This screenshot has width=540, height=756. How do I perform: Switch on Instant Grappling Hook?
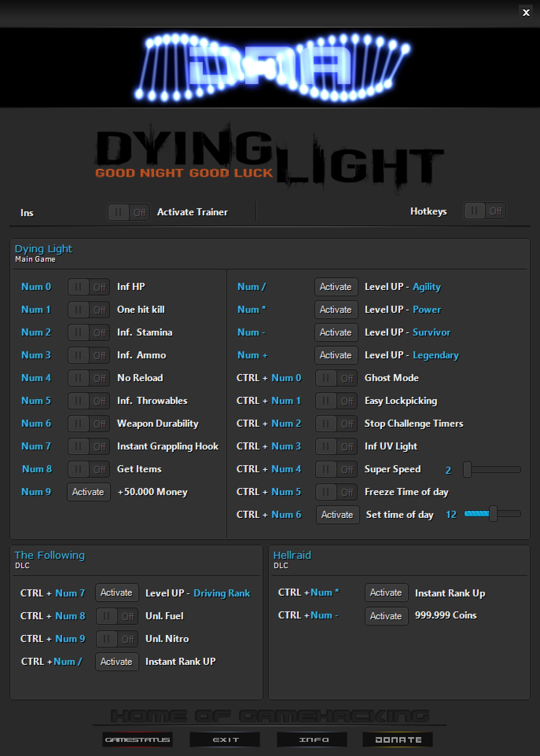89,447
